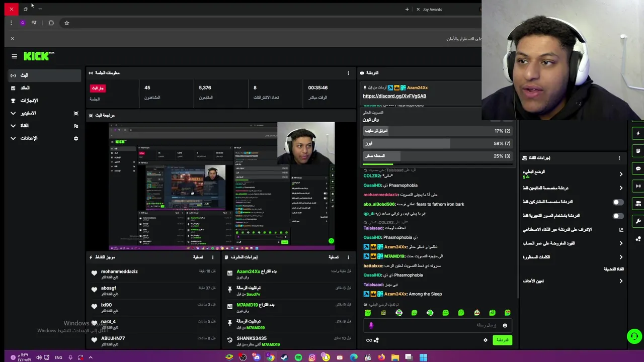The image size is (644, 362).
Task: Click the wrench icon in right rail
Action: point(638,221)
